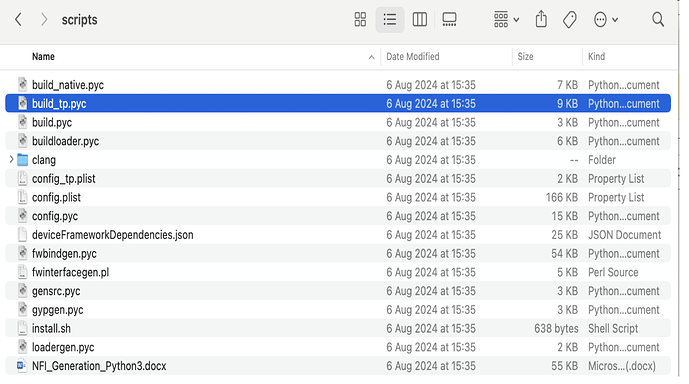Go back using the left chevron
This screenshot has width=689, height=384.
coord(18,20)
